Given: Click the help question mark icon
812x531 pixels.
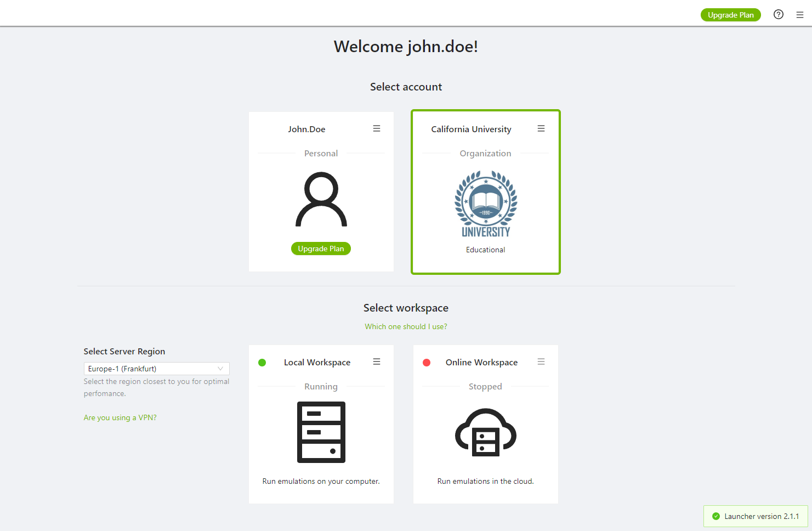Looking at the screenshot, I should point(778,15).
